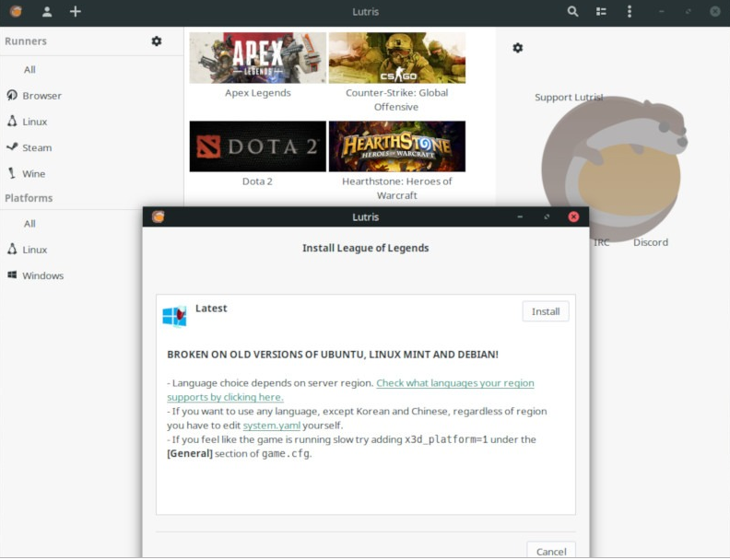Click the Lutris logo in the header bar

click(16, 12)
